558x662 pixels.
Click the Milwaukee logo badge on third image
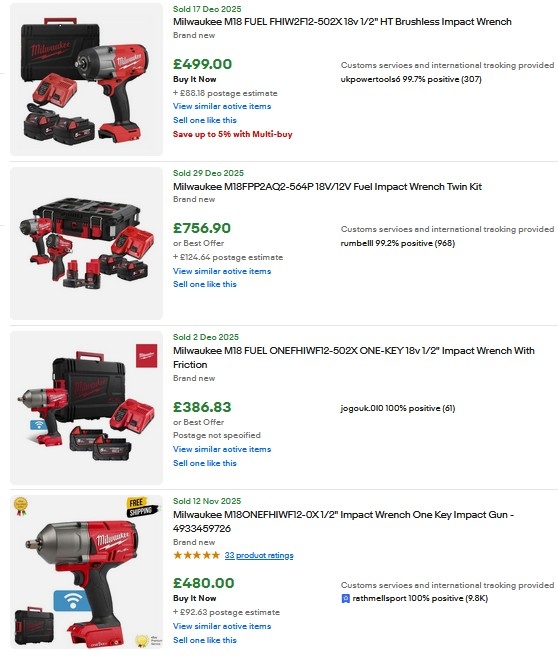pos(146,355)
